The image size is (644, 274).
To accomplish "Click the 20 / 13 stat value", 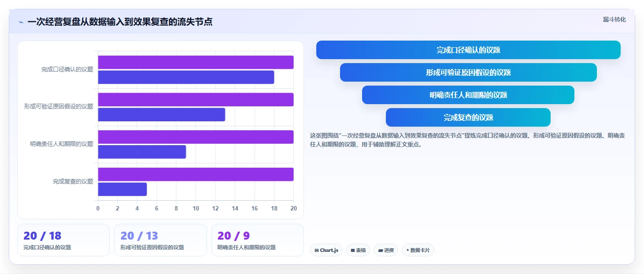I will pos(139,236).
